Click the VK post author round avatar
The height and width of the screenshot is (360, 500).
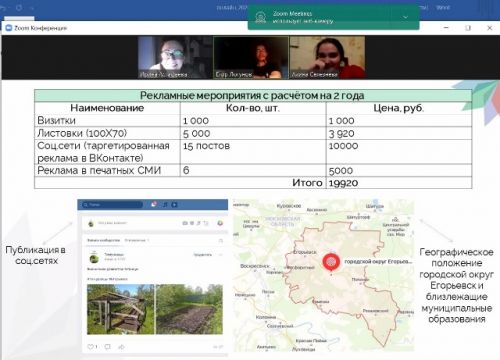(94, 257)
